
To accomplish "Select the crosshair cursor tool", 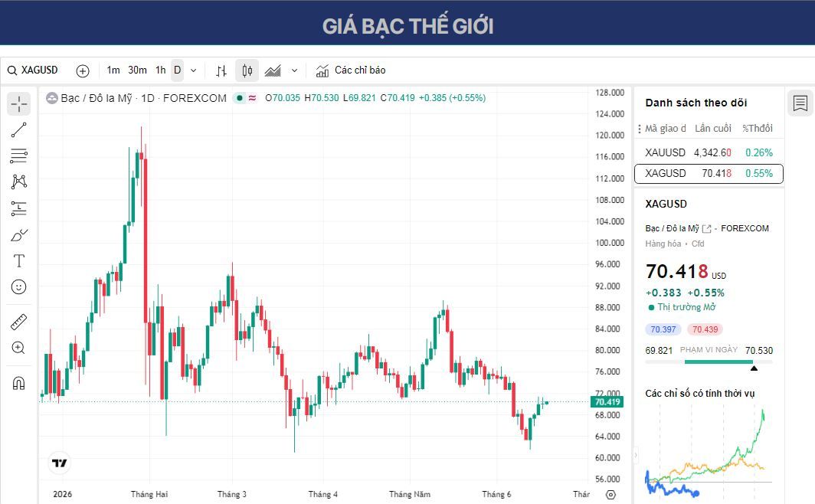I will 18,104.
